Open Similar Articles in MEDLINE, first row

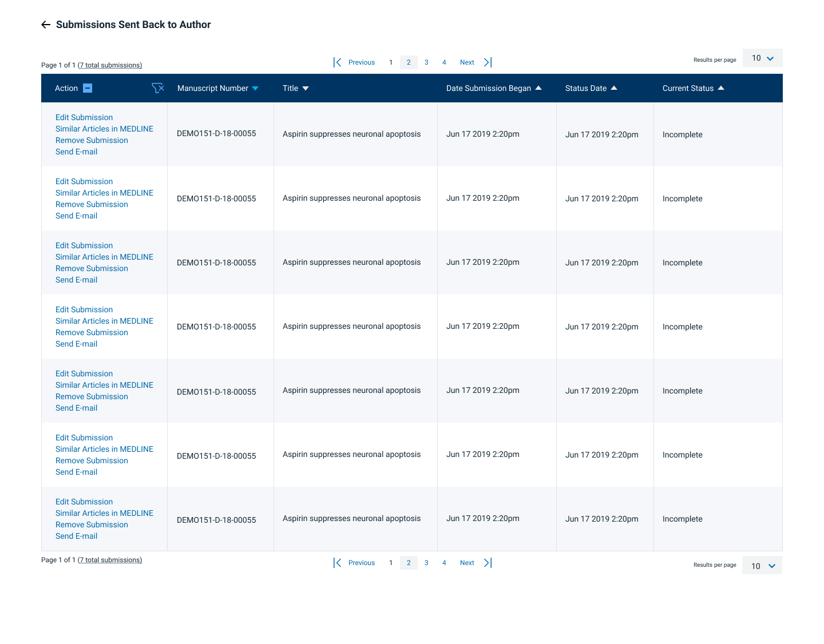(104, 129)
